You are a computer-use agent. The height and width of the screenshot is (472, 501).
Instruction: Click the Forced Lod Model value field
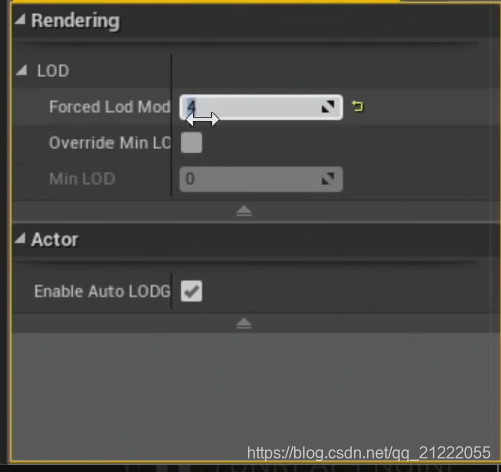[261, 107]
